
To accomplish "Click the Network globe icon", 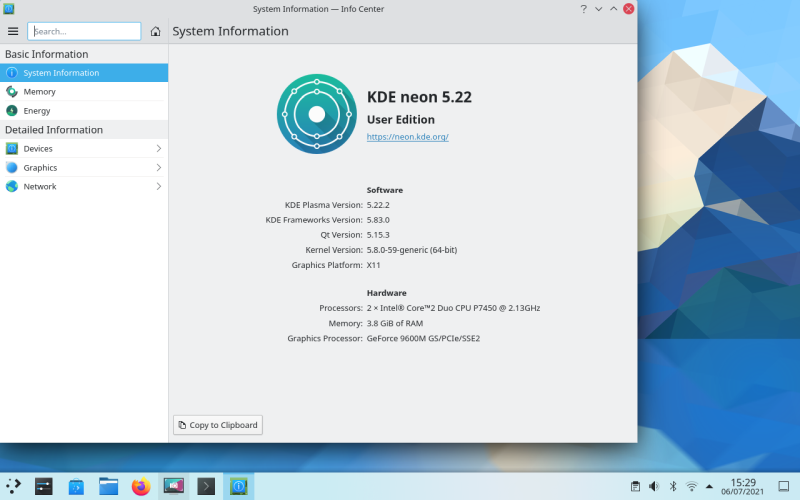I will click(x=12, y=186).
